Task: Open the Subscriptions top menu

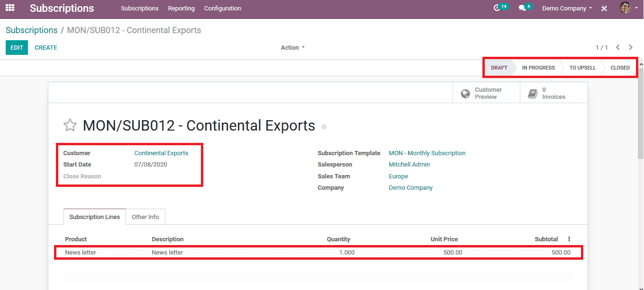Action: click(x=140, y=9)
